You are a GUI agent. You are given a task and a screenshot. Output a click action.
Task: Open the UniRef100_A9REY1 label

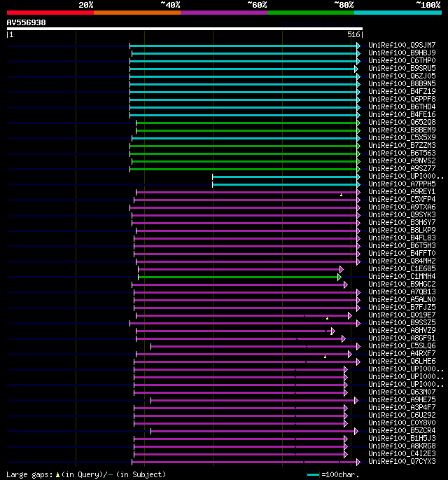tap(402, 191)
